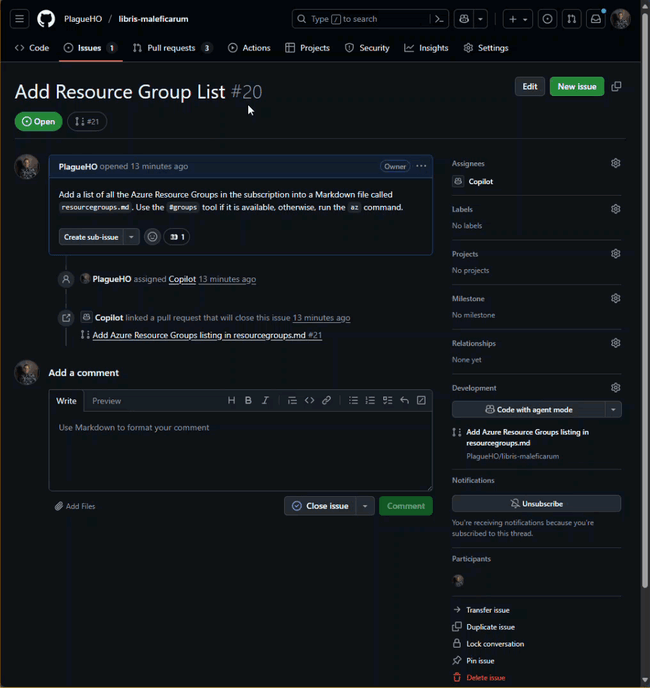Open the PlagueHO owner link in breadcrumb

pos(83,19)
